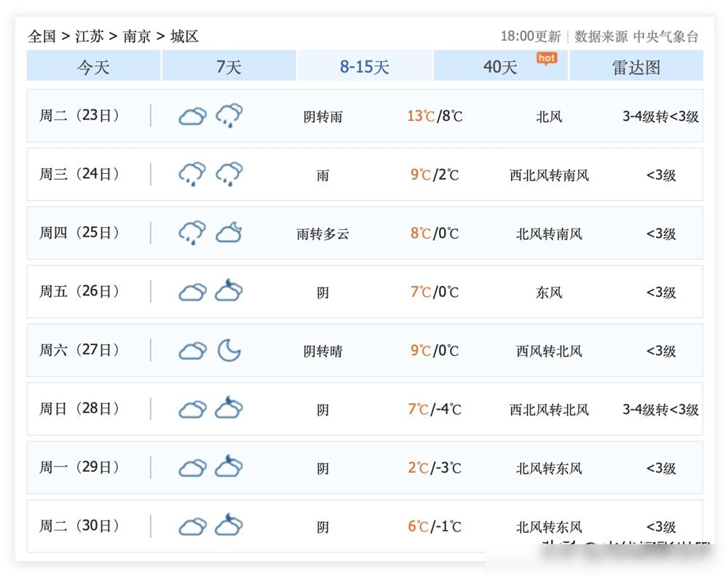Viewport: 728px width, 575px height.
Task: Click the 南京 link in breadcrumb
Action: 137,36
